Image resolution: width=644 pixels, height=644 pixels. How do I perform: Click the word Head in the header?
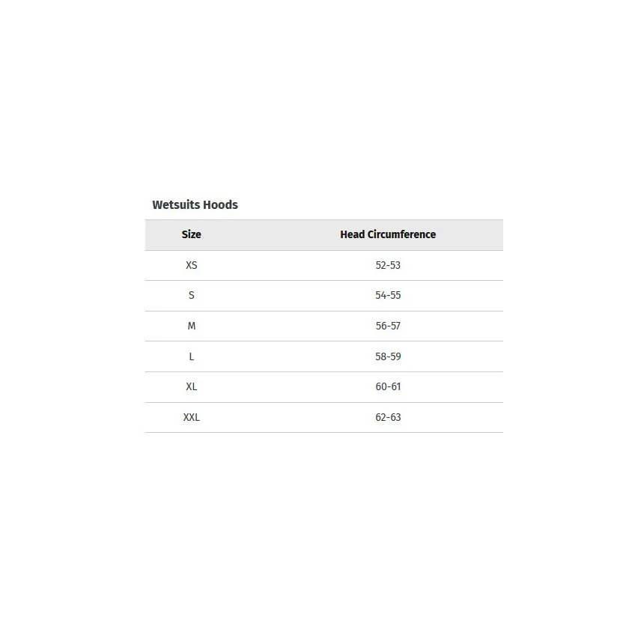coord(353,234)
